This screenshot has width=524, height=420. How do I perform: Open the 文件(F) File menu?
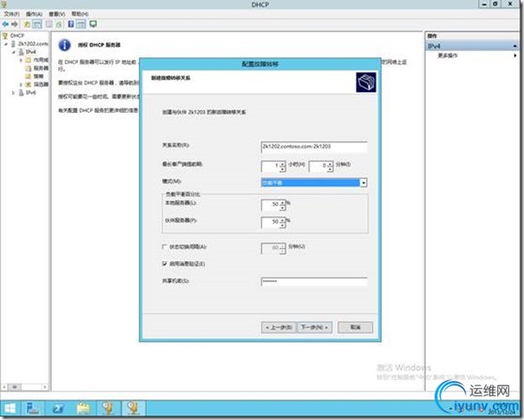tap(11, 14)
